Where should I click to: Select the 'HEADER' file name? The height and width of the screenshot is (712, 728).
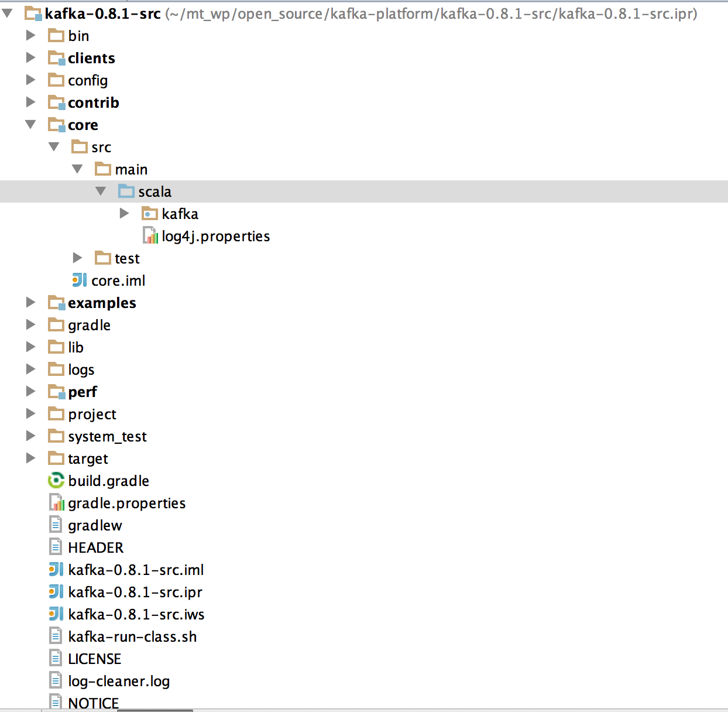tap(95, 547)
